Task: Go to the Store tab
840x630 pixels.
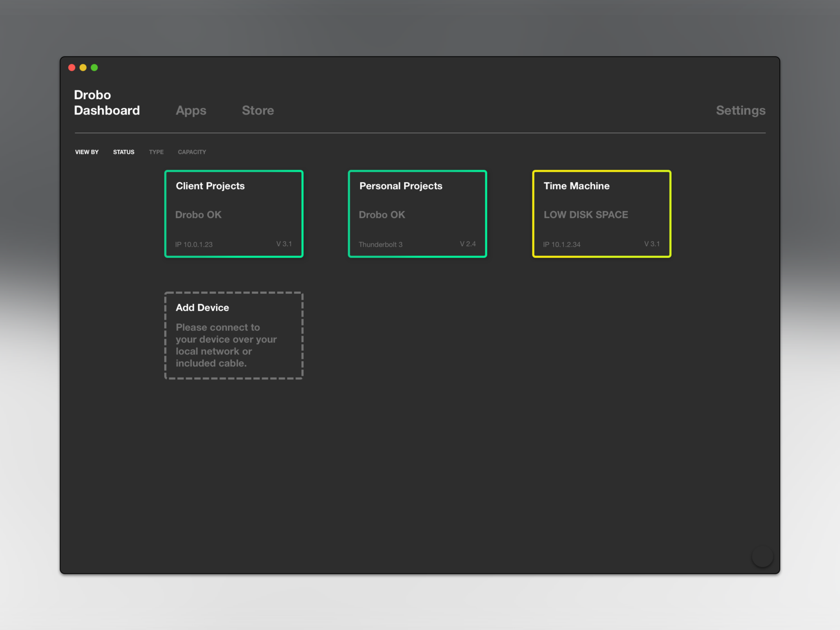Action: [258, 111]
